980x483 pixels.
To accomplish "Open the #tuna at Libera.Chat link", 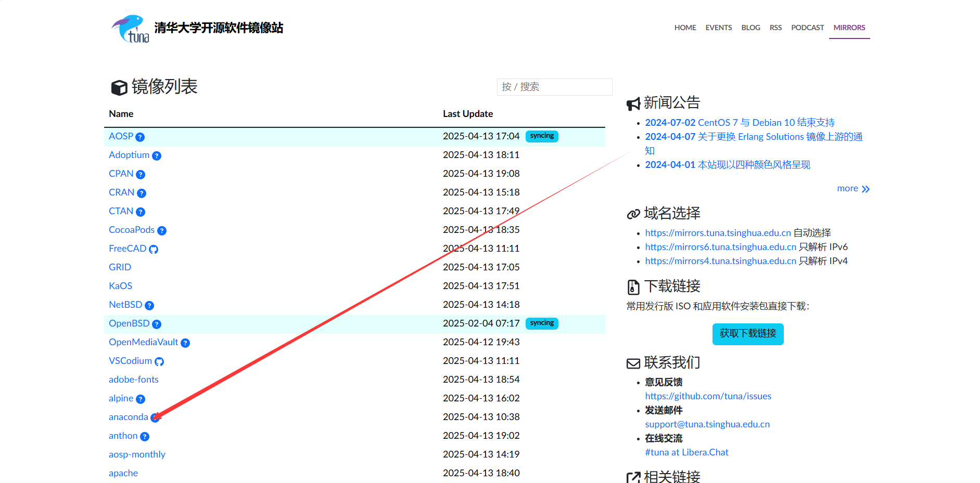I will tap(686, 452).
